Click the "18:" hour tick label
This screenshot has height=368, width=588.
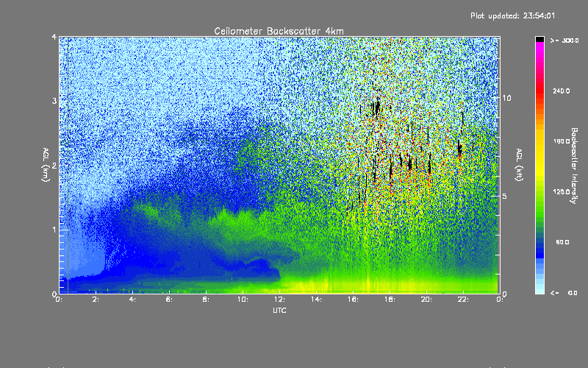[x=390, y=300]
